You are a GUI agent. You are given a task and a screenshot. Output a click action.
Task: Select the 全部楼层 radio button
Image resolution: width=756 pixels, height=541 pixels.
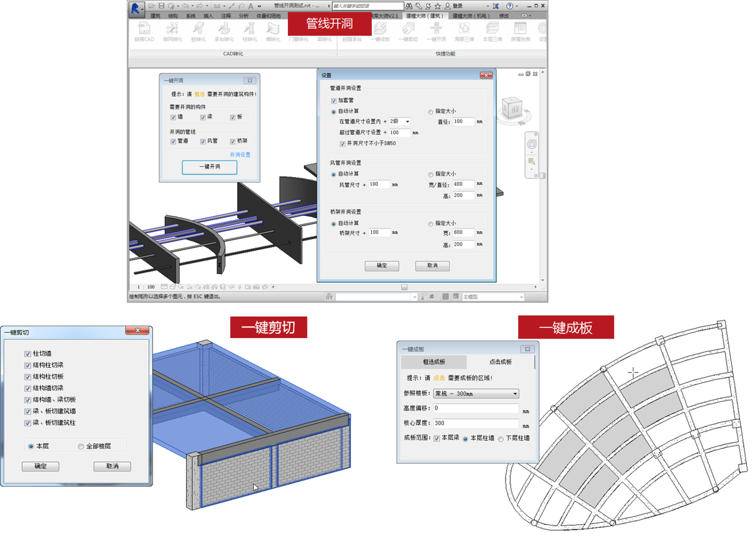click(81, 447)
